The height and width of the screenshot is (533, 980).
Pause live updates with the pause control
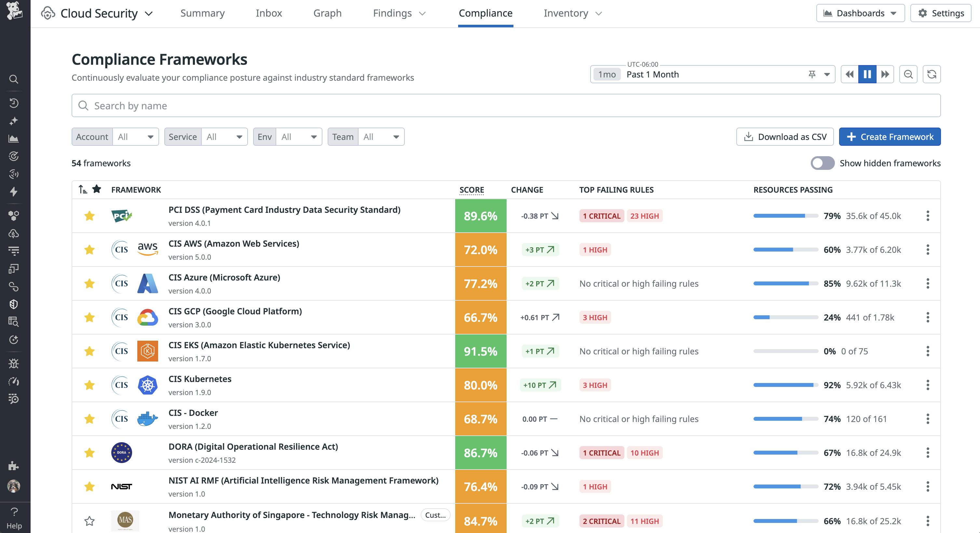867,74
